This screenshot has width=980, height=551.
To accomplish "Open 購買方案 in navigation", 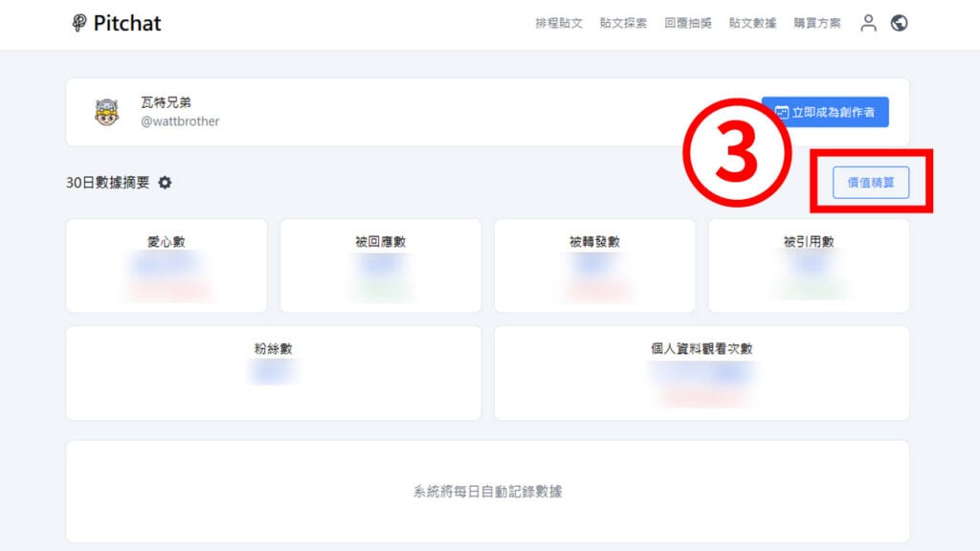I will [817, 23].
